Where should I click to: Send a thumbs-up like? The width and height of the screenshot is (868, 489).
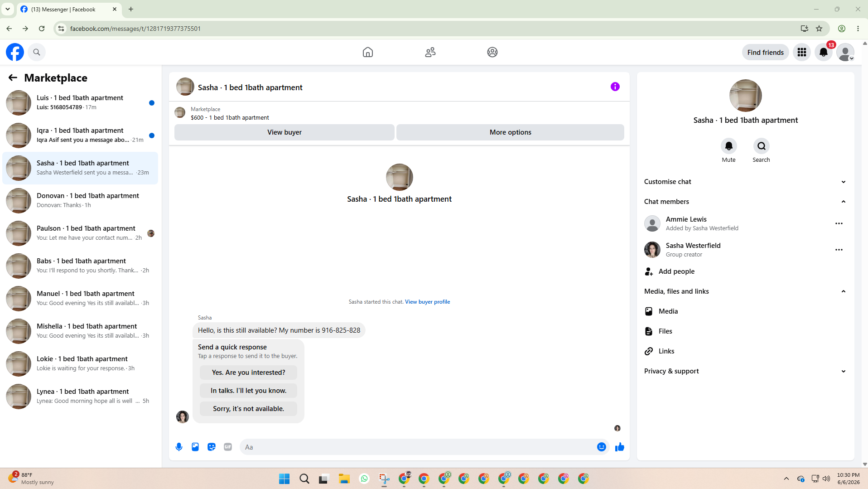point(620,447)
